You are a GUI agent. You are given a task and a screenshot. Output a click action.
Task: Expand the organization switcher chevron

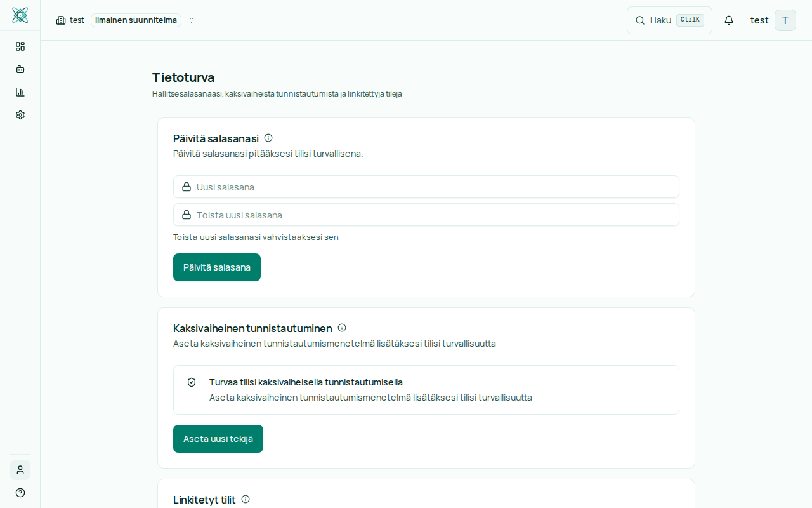(192, 20)
